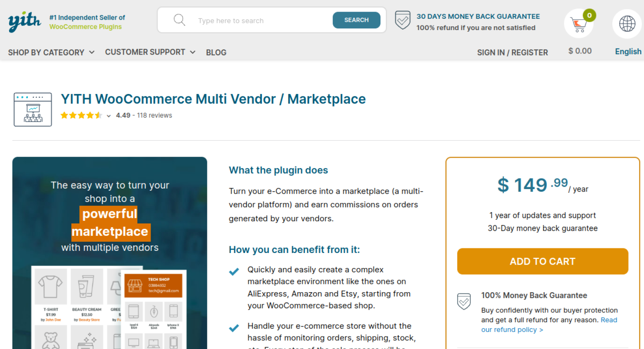Click the 1 year of updates and support text
This screenshot has width=644, height=349.
pos(543,215)
